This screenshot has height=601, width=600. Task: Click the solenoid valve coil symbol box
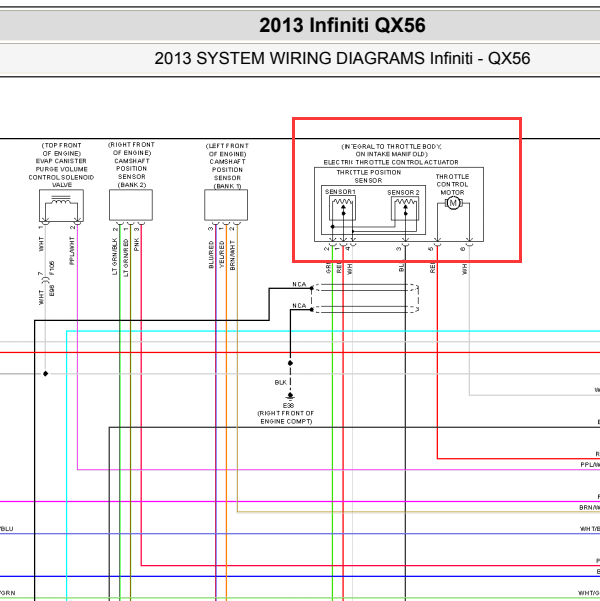[61, 205]
